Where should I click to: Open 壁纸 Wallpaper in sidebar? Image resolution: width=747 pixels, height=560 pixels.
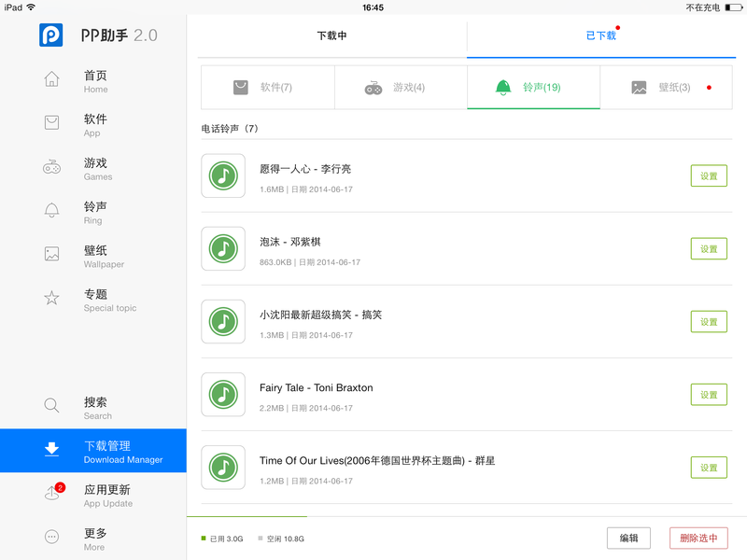point(93,257)
